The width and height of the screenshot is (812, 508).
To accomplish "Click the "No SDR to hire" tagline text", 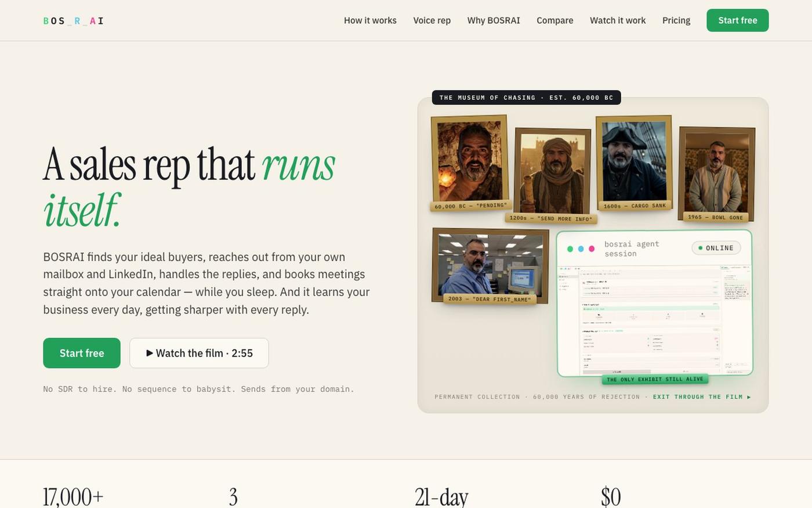I will point(198,389).
